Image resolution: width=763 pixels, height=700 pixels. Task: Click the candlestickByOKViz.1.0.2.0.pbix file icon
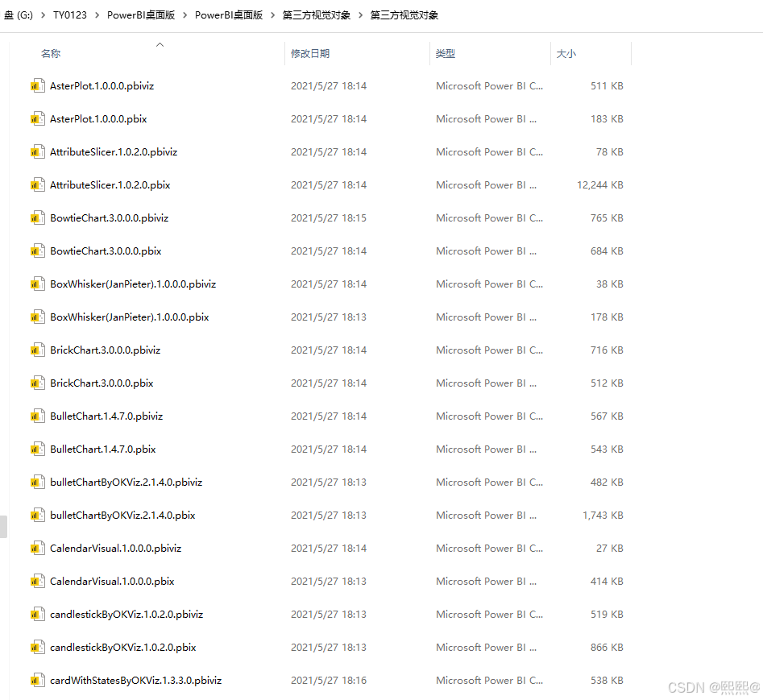(x=38, y=648)
